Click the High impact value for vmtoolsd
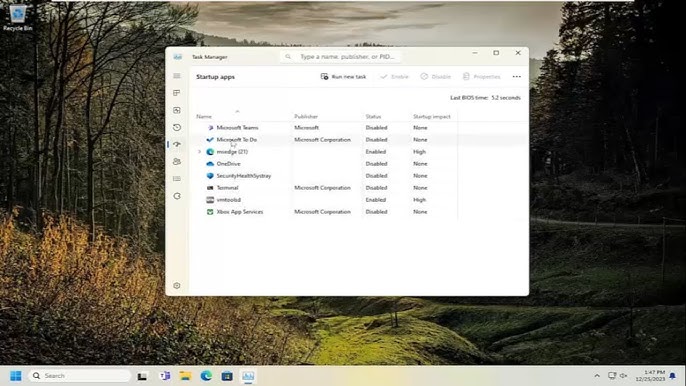 pyautogui.click(x=419, y=200)
